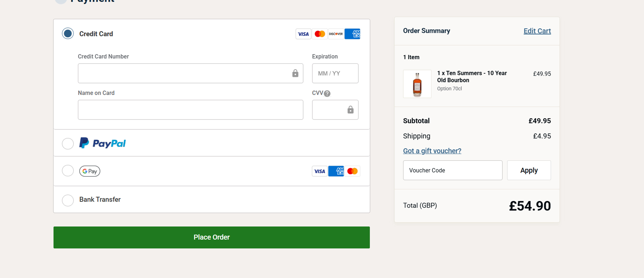Click the 1 Item label
Viewport: 644px width, 278px height.
point(411,57)
